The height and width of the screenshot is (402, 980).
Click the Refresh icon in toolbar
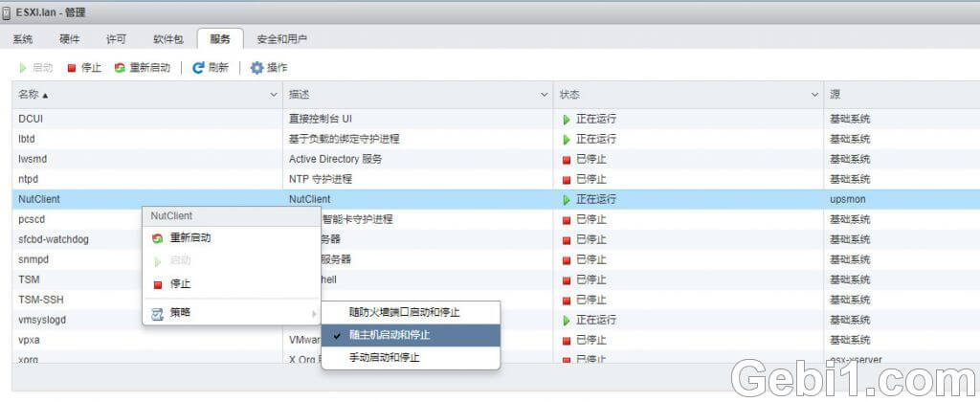[x=198, y=68]
